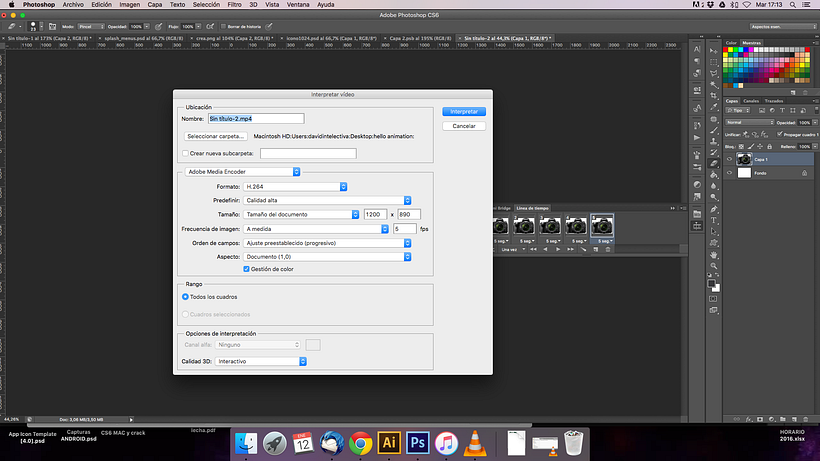Select the Lasso tool

pos(714,73)
